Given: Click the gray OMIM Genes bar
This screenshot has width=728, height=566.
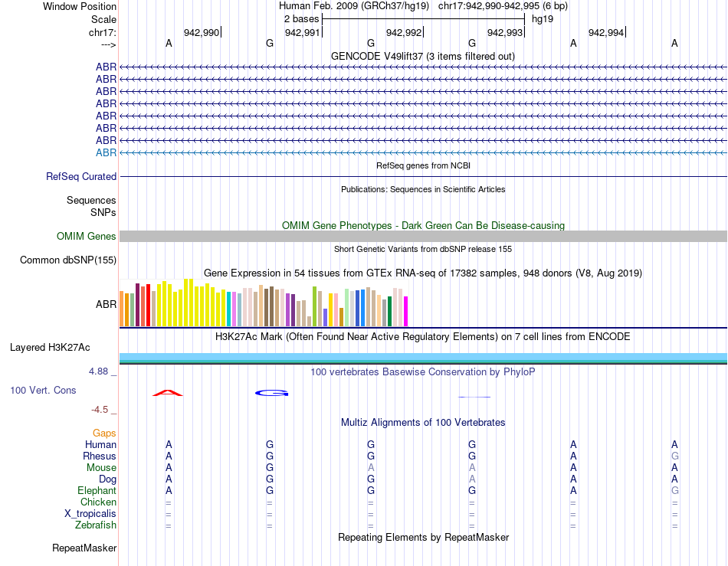Looking at the screenshot, I should (423, 236).
